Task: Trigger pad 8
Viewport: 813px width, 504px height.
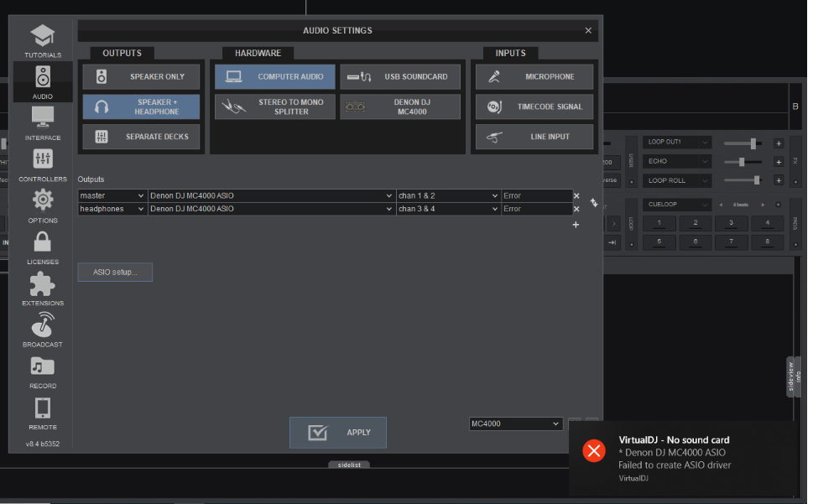Action: 768,242
